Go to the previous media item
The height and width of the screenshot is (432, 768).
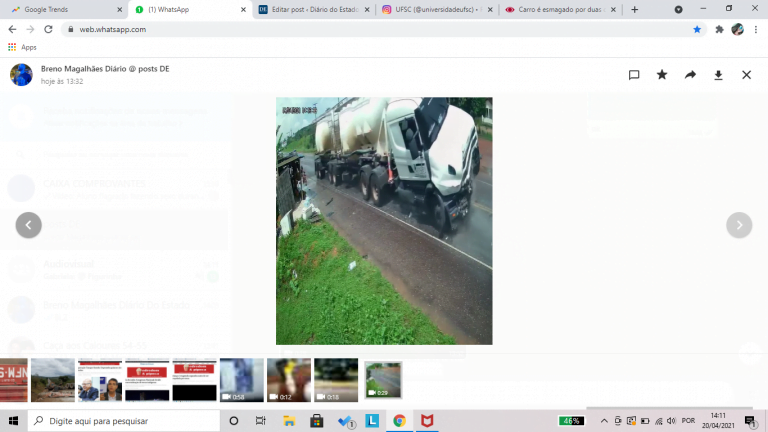tap(28, 225)
